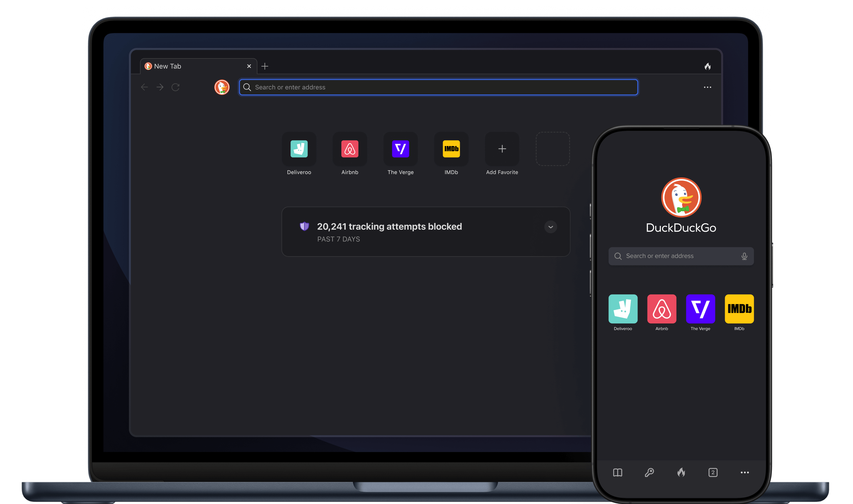Screen dimensions: 853x504
Task: Click the magnifier icon in the laptop address bar
Action: pos(247,87)
